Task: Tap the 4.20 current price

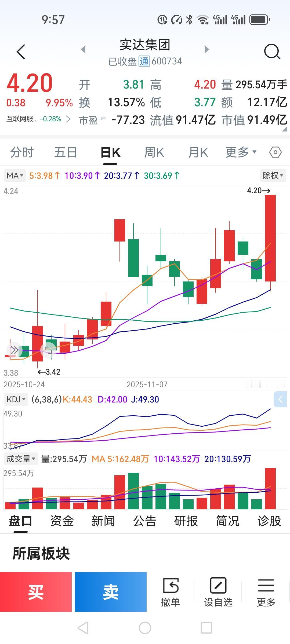Action: tap(30, 83)
